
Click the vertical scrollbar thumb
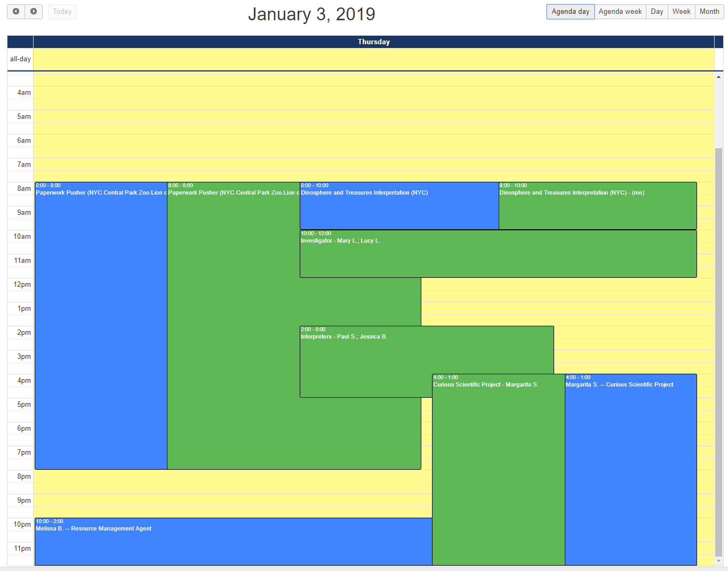point(718,352)
